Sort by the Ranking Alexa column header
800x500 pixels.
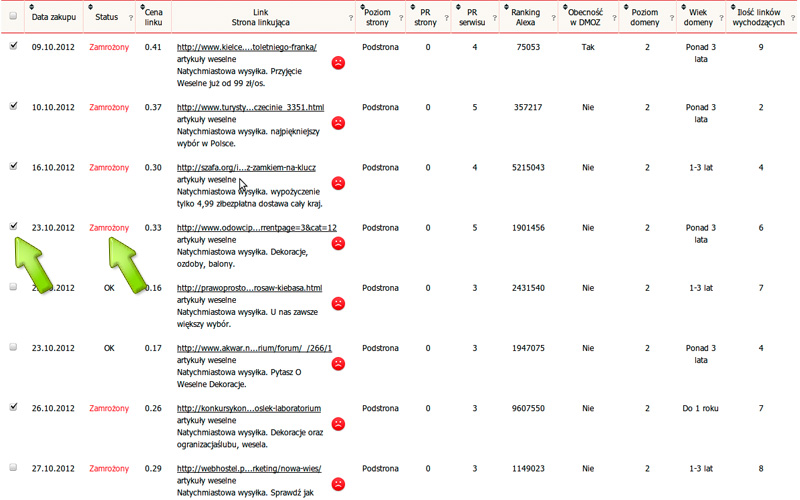pos(526,16)
